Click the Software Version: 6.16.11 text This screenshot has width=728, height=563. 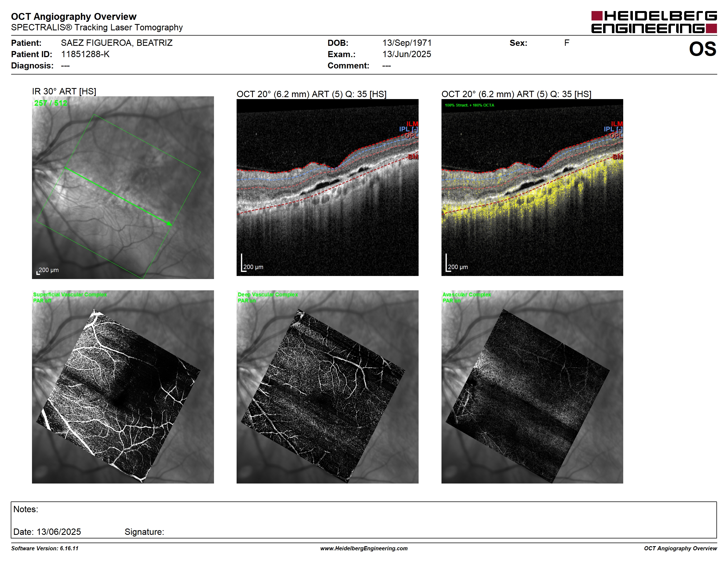pyautogui.click(x=45, y=548)
